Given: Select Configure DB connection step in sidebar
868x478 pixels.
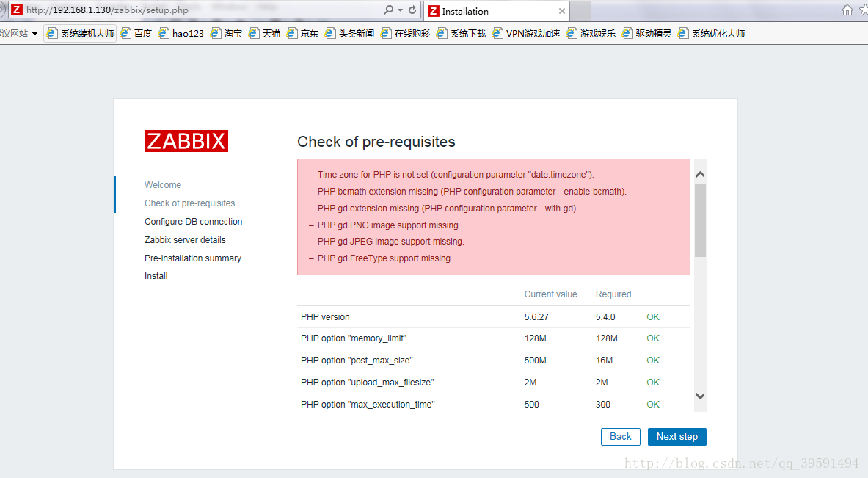Looking at the screenshot, I should [193, 222].
